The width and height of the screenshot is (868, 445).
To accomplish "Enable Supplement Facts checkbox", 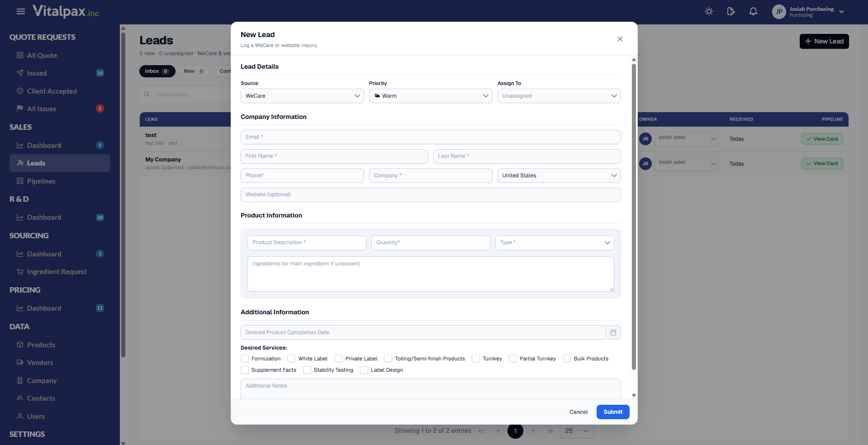I will coord(245,370).
